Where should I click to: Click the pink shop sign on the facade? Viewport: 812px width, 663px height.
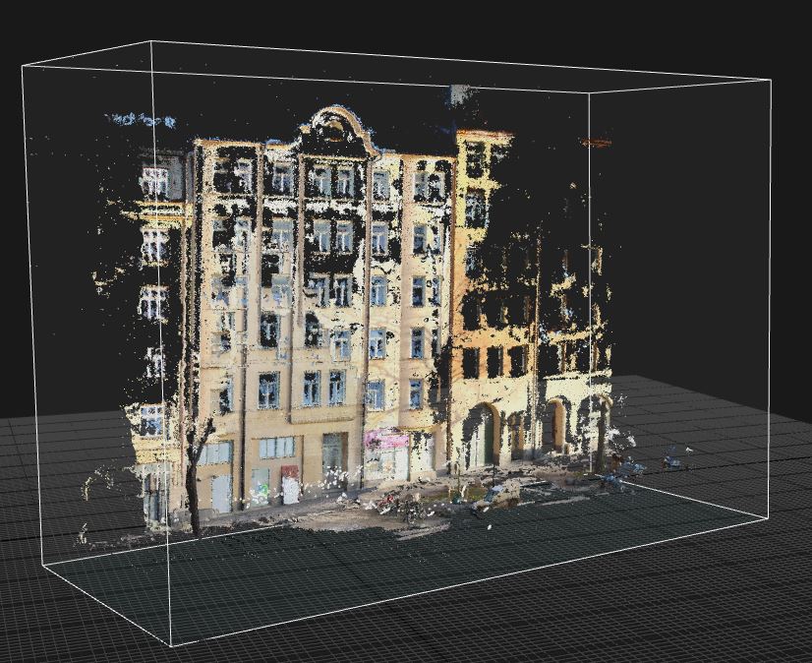click(386, 440)
